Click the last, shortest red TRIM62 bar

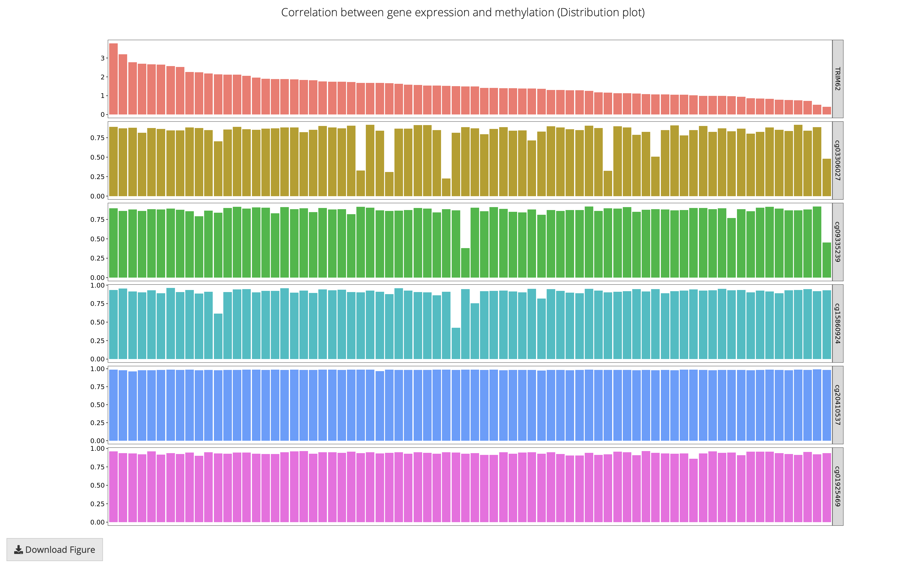827,111
